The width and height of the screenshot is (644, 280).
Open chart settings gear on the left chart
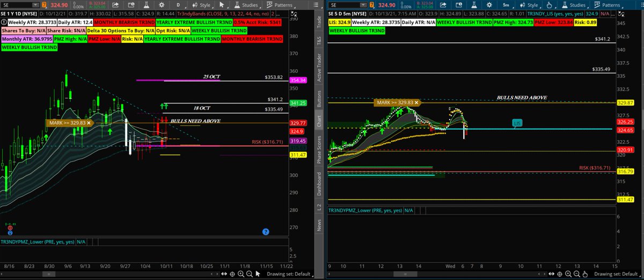(x=162, y=5)
